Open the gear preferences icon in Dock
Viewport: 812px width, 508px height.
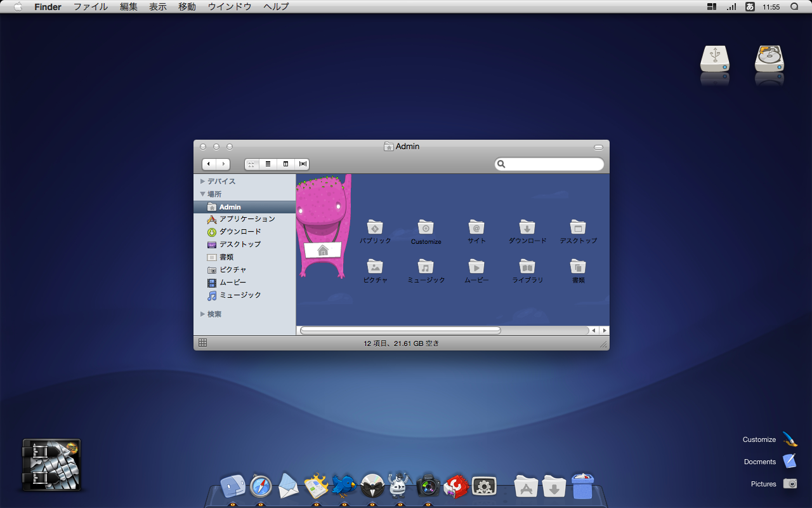coord(483,487)
